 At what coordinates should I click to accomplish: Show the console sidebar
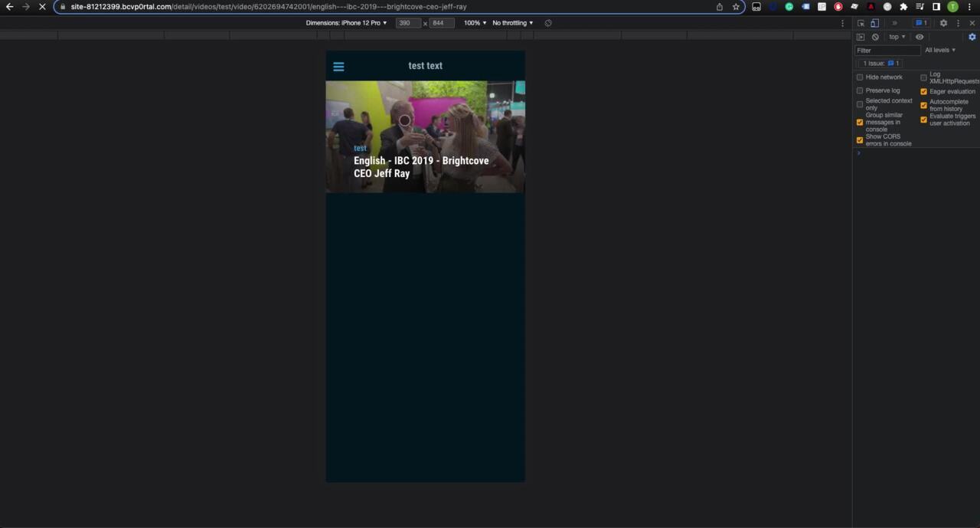point(861,37)
